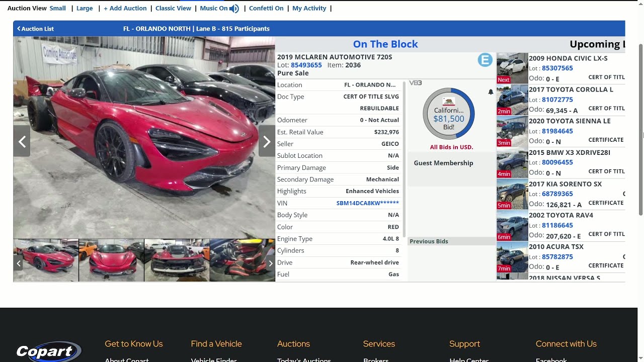Image resolution: width=644 pixels, height=362 pixels.
Task: Click the VIN SBM14DCA8KW link
Action: [367, 203]
